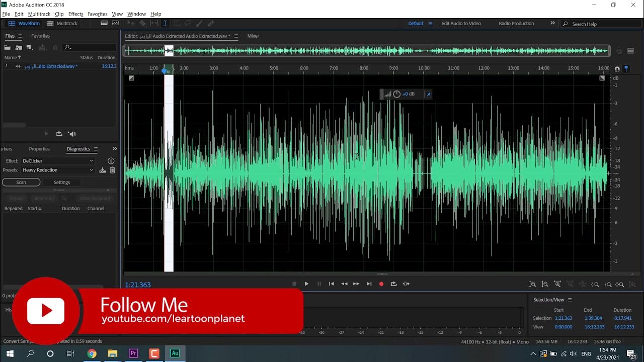Open the Favorites menu

pyautogui.click(x=97, y=14)
